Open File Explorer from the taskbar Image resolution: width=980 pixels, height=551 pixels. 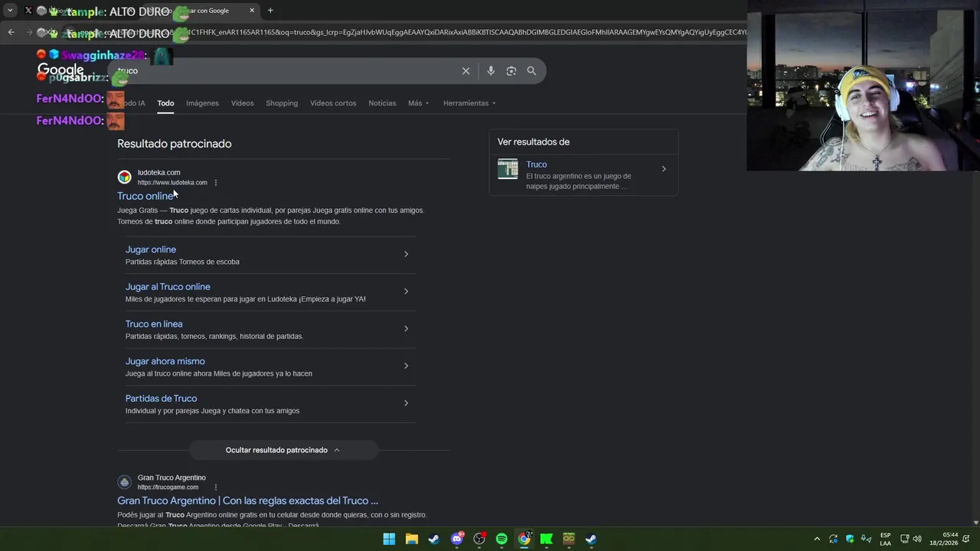[x=411, y=539]
